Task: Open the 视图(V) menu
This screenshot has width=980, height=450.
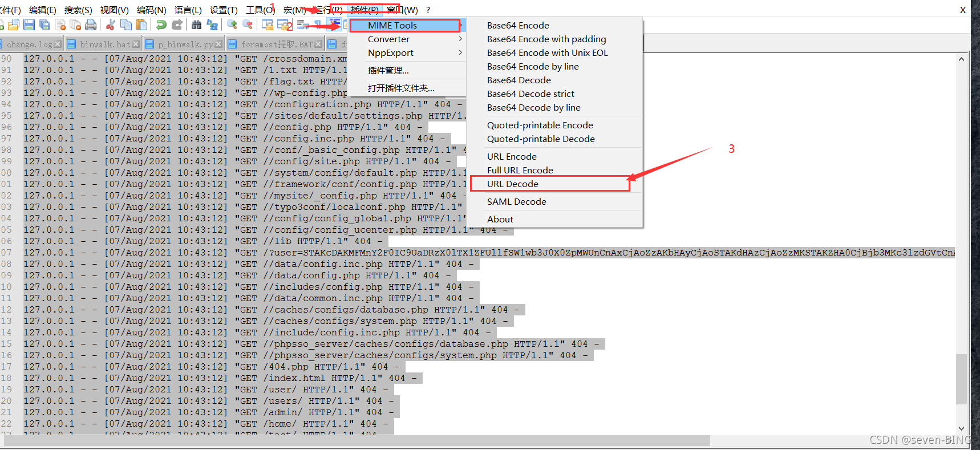Action: tap(114, 10)
